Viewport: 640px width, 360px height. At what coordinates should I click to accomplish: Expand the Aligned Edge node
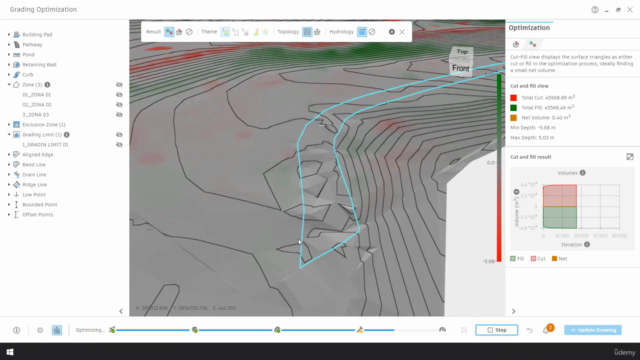point(9,155)
